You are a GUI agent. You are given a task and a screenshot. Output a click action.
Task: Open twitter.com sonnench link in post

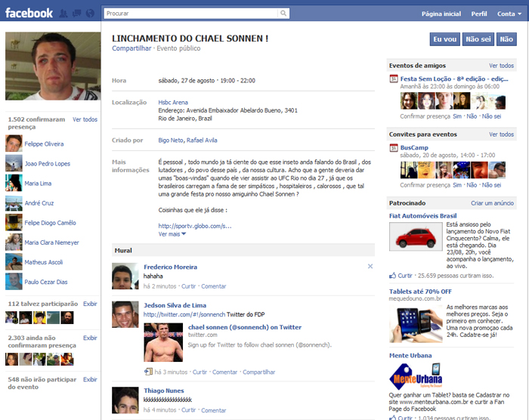tap(184, 314)
